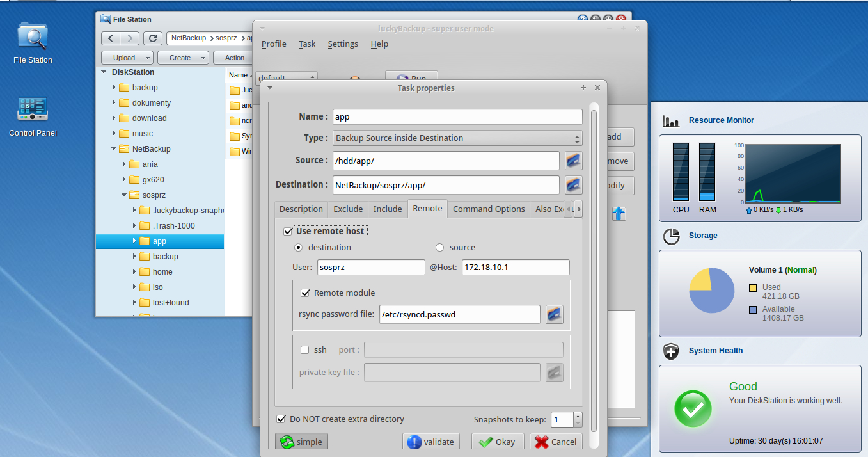Expand the dokumenty folder node
Viewport: 868px width, 457px height.
coord(114,103)
